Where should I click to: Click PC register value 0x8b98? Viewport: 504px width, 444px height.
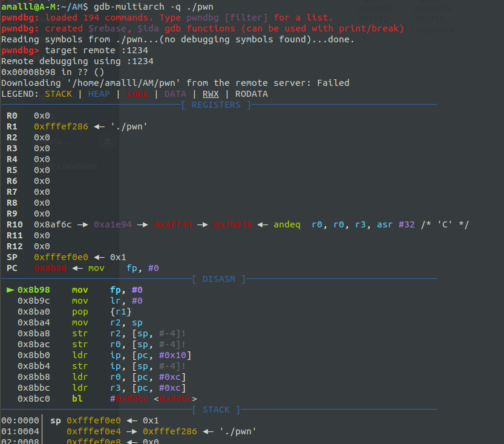coord(50,268)
